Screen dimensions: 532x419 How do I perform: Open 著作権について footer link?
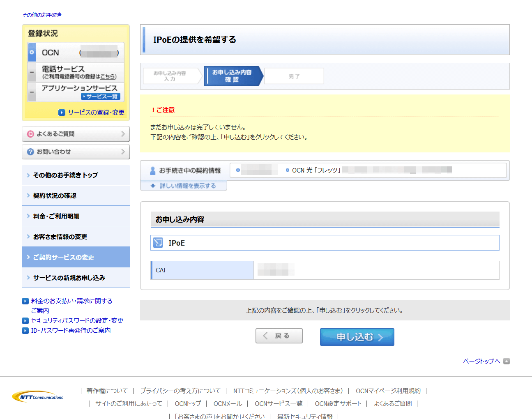pos(107,391)
